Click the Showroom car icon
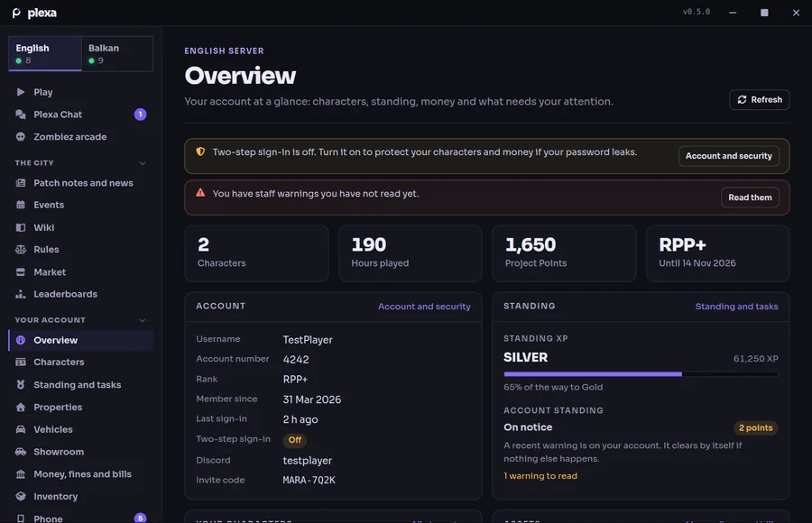 pos(21,452)
